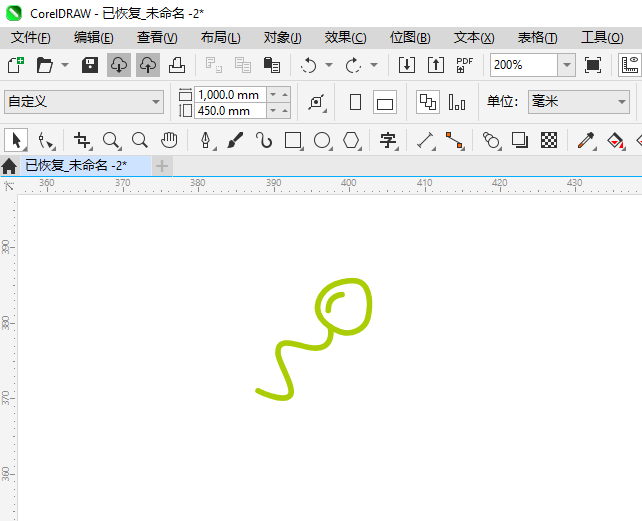Viewport: 642px width, 521px height.
Task: Open the 自定义 page size dropdown
Action: click(x=84, y=102)
